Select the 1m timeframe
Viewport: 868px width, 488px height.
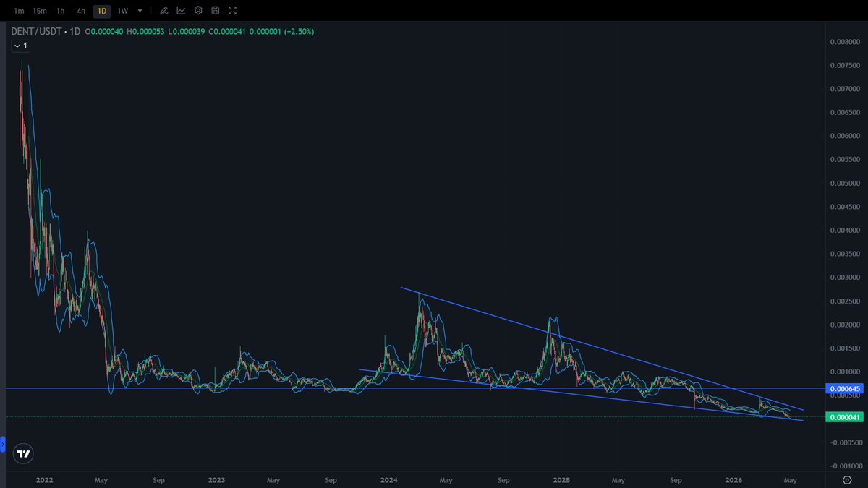click(x=19, y=11)
